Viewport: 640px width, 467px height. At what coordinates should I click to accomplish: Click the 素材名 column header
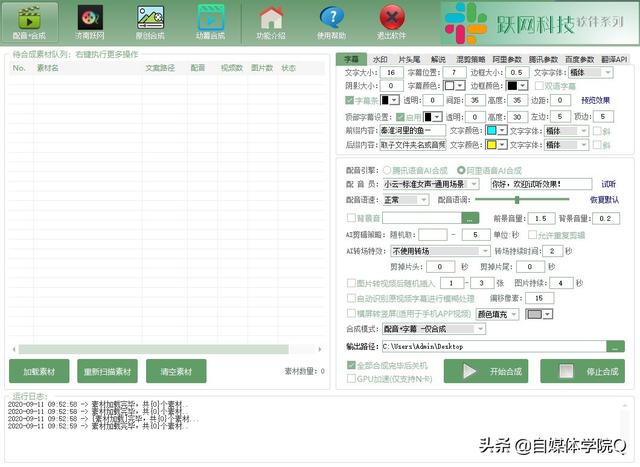tap(48, 68)
